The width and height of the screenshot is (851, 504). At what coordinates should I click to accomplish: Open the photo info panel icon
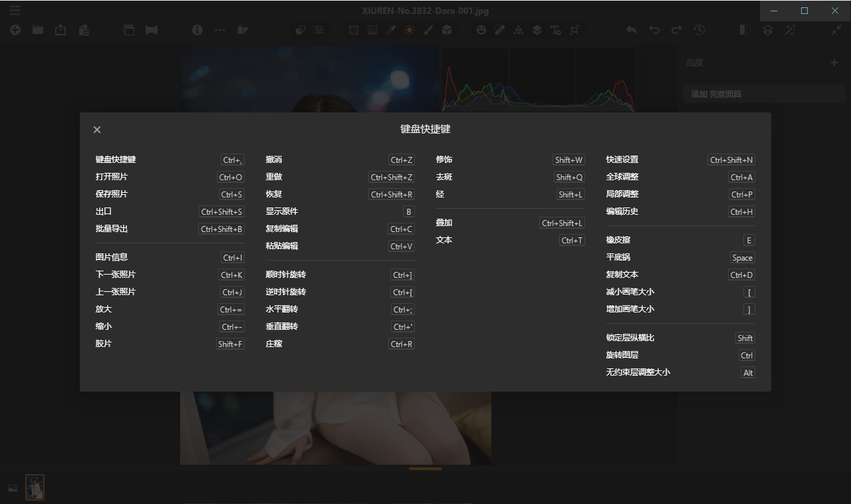[x=197, y=30]
